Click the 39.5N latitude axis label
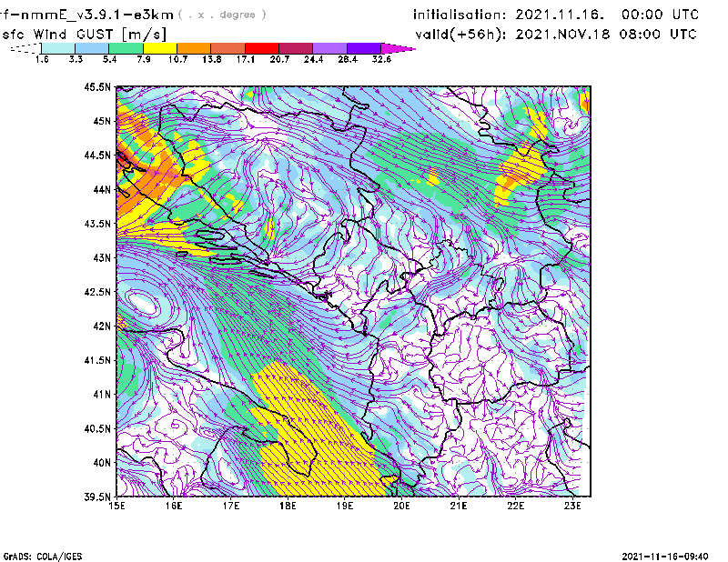 coord(97,497)
